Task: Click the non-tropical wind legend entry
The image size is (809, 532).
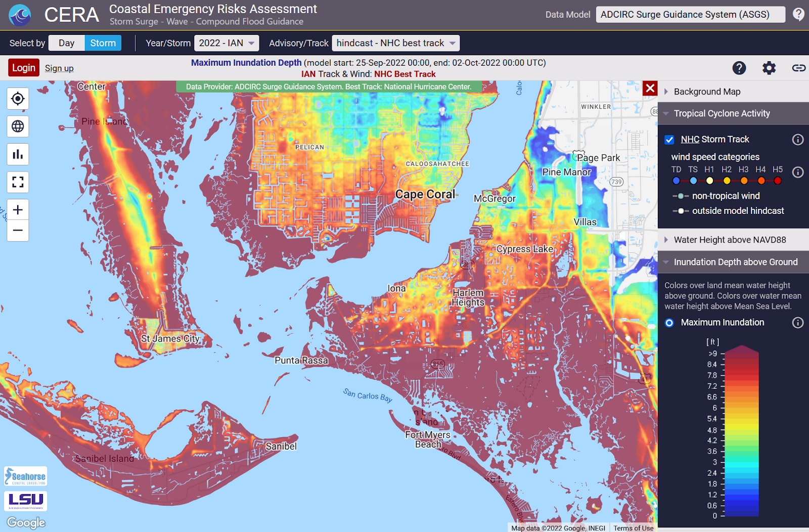Action: point(716,196)
